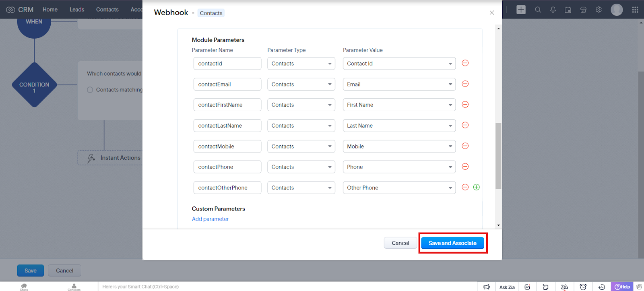Click the CONDITION 1 diamond node
Image resolution: width=644 pixels, height=291 pixels.
point(34,85)
